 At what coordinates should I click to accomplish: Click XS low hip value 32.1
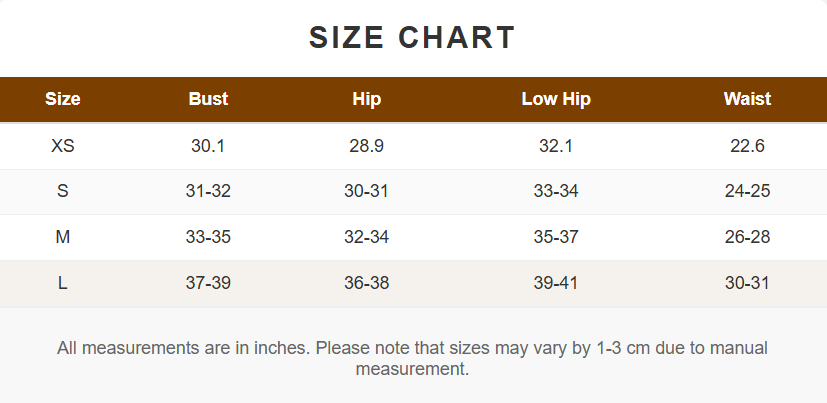(556, 146)
